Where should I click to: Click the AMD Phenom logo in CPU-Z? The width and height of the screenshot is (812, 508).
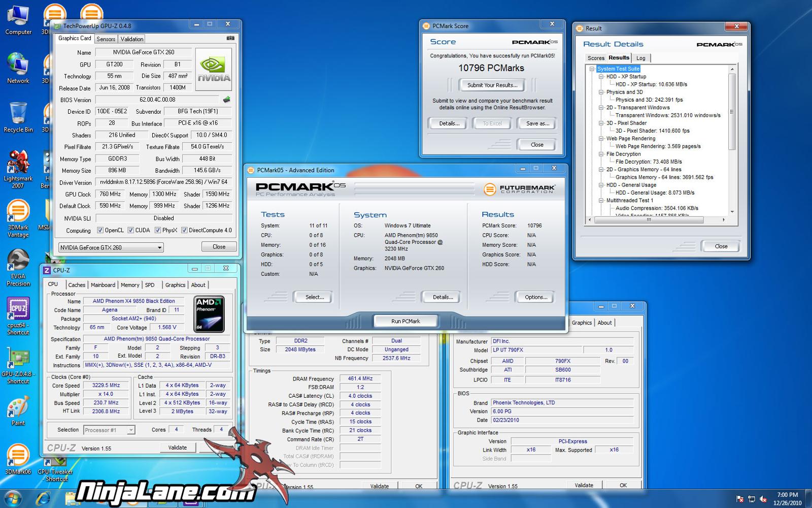[210, 314]
